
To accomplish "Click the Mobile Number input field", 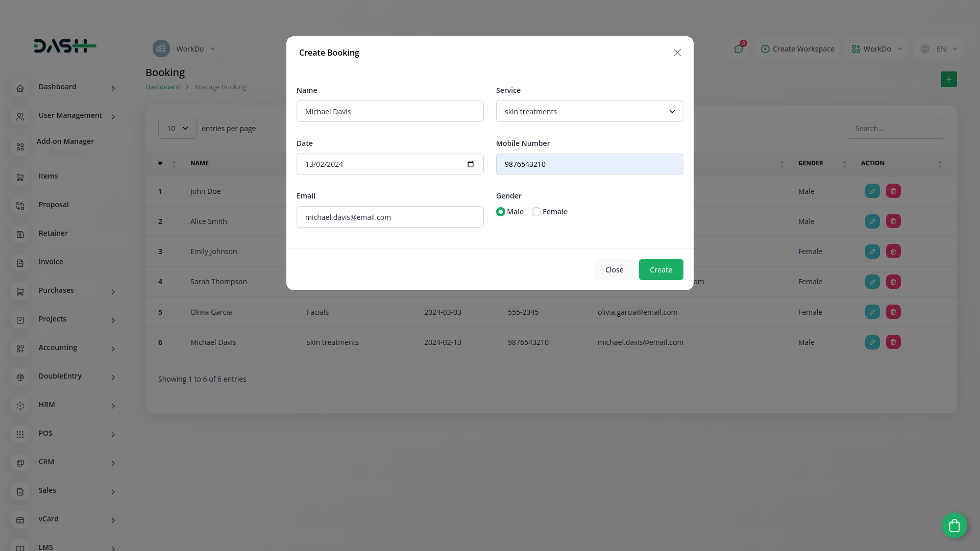I will click(589, 164).
